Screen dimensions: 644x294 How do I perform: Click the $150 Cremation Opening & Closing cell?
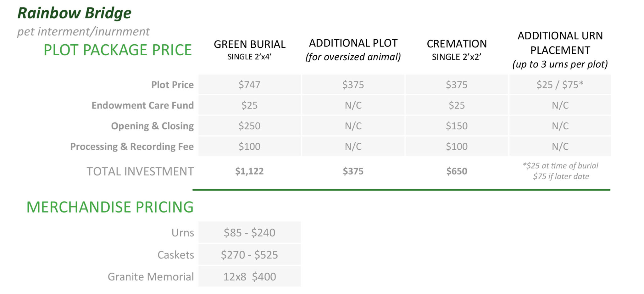(x=457, y=126)
